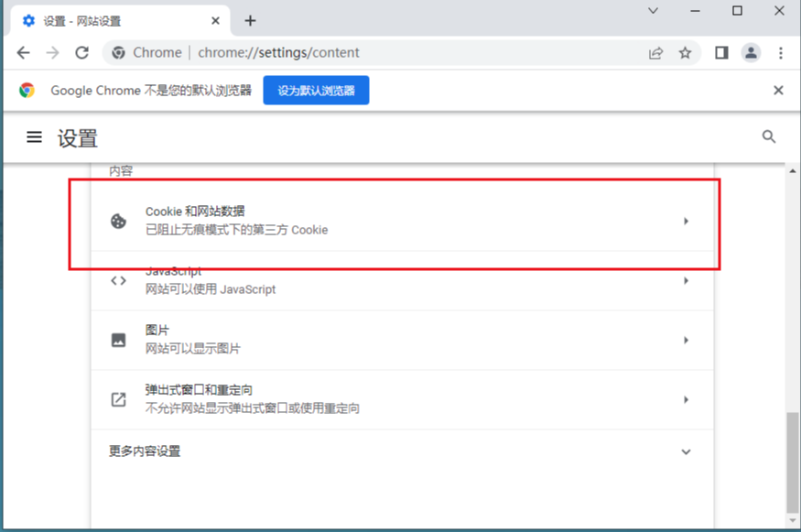Open Cookie 和网站数据 settings arrow

[x=686, y=222]
